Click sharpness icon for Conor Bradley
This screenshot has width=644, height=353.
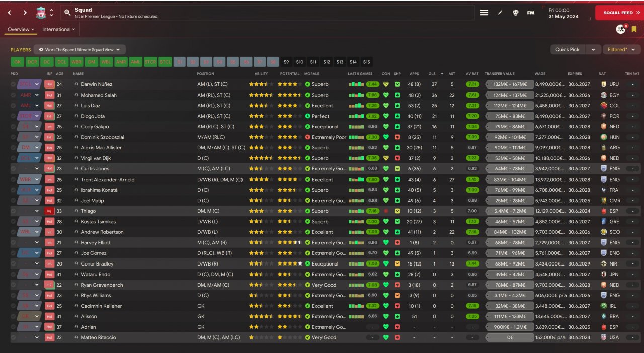[397, 264]
